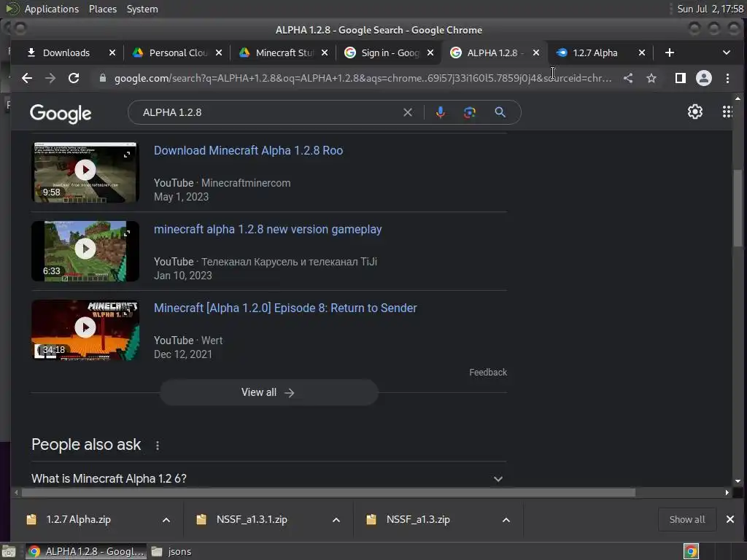Show desktop icon in bottom panel
The width and height of the screenshot is (747, 560).
[9, 551]
